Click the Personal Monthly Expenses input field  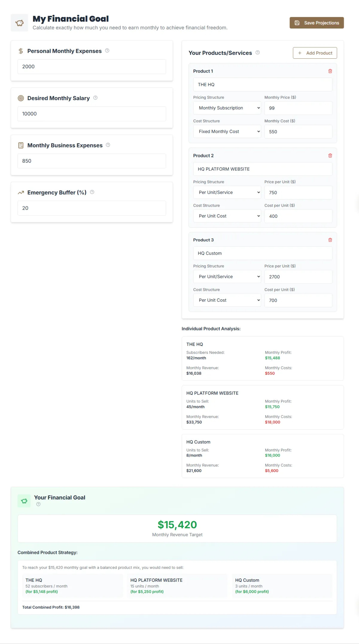click(92, 67)
